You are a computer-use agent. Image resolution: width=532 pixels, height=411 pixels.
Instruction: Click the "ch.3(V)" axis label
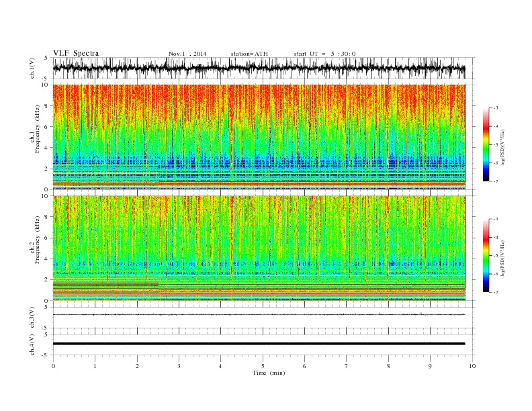(32, 318)
